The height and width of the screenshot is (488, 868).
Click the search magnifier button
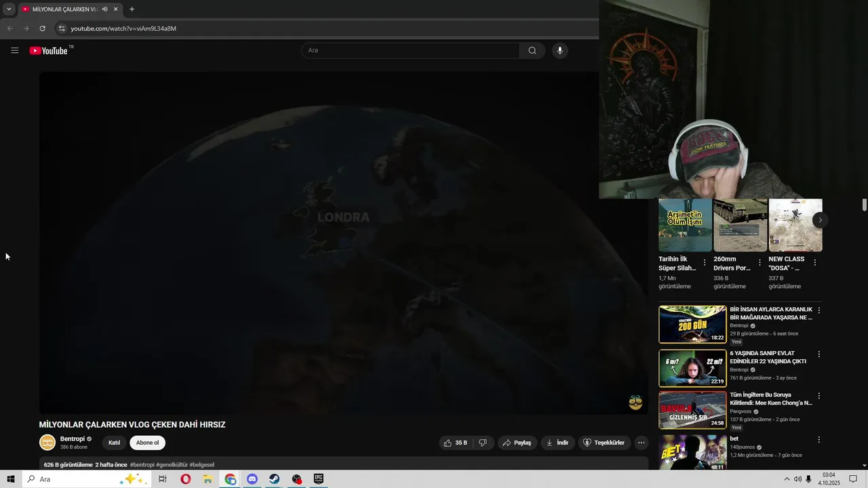click(532, 50)
